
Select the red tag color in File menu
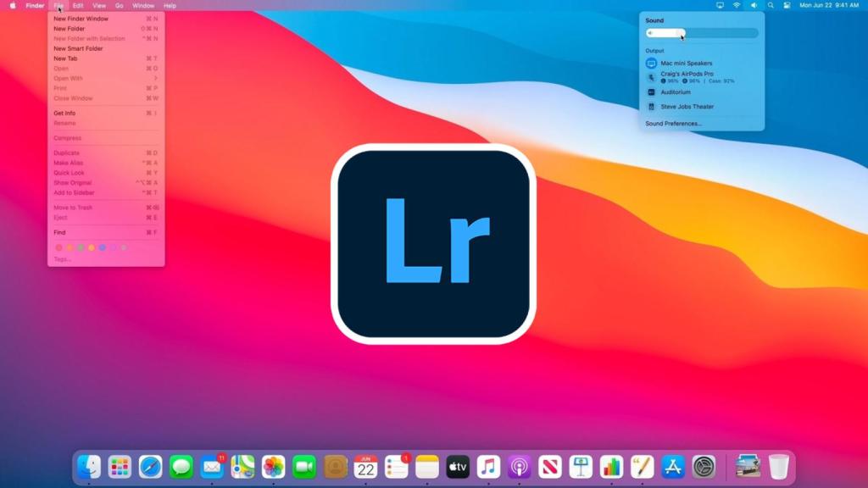pos(58,247)
